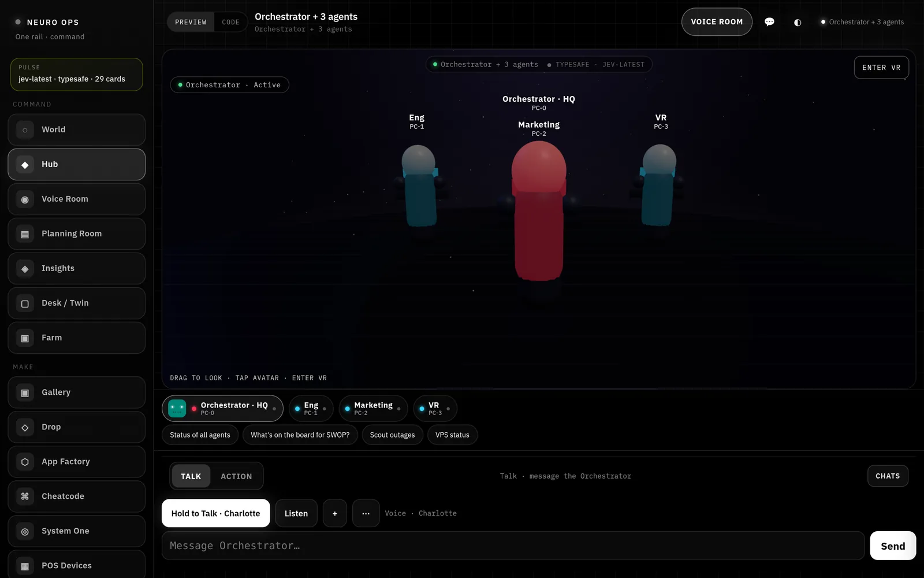
Task: Open the App Factory hexagon icon
Action: (25, 462)
